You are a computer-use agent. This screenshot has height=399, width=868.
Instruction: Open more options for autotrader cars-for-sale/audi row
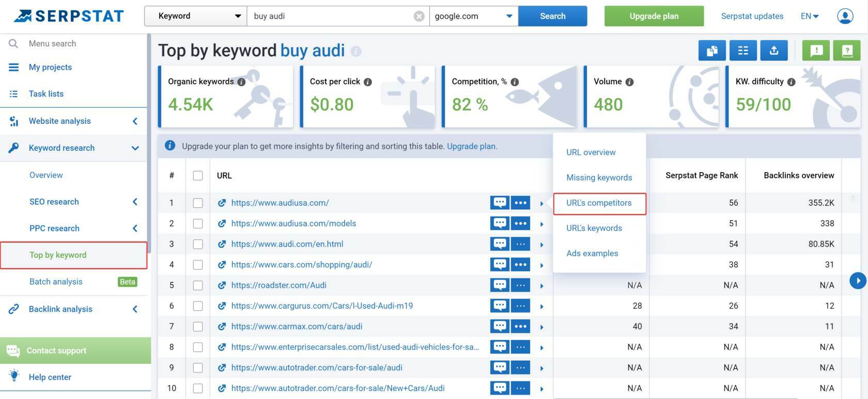point(520,368)
